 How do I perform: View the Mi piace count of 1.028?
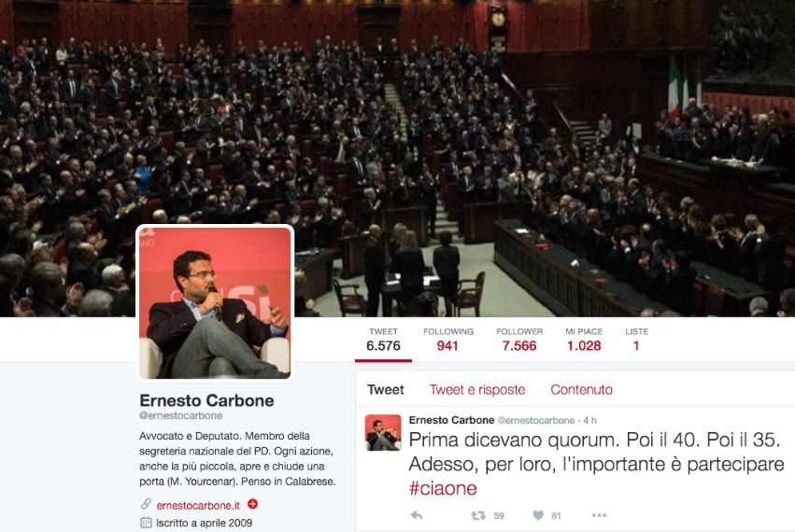(584, 340)
